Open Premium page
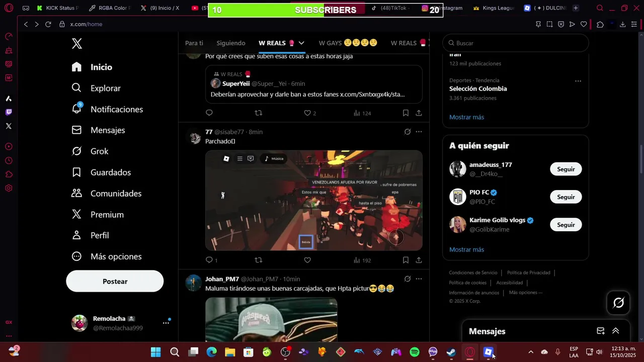This screenshot has width=644, height=362. tap(98, 215)
